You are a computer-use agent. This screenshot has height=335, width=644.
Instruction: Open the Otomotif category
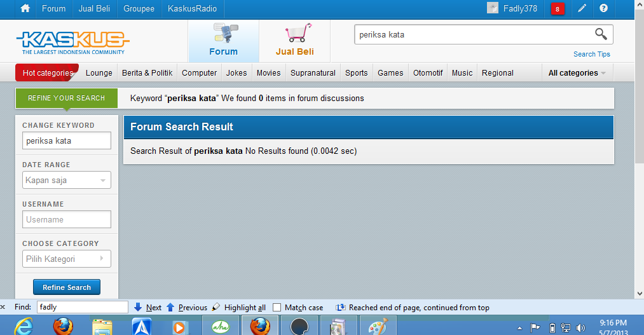tap(428, 72)
